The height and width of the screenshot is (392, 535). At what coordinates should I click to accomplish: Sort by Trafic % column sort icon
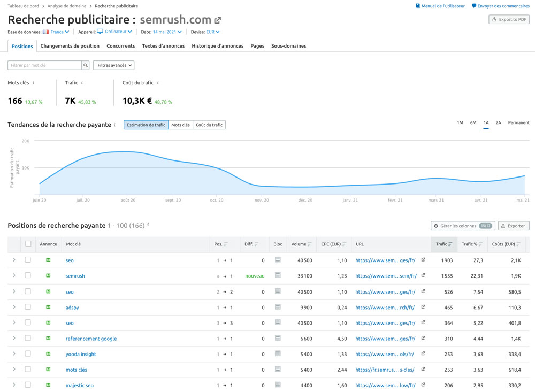point(480,244)
